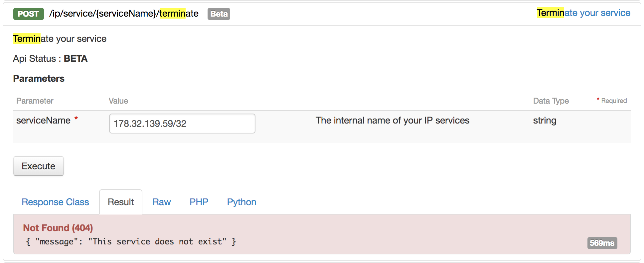Click the Not Found (404) error heading

58,228
